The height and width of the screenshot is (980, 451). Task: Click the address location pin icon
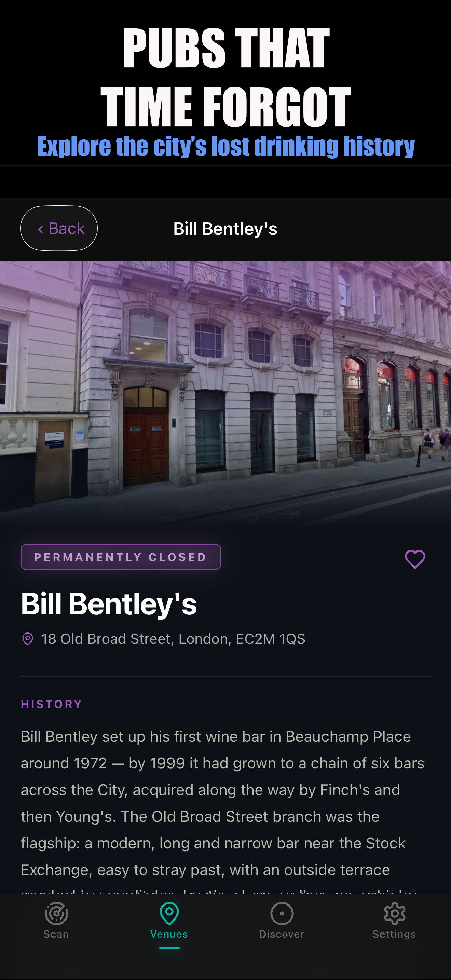(28, 639)
